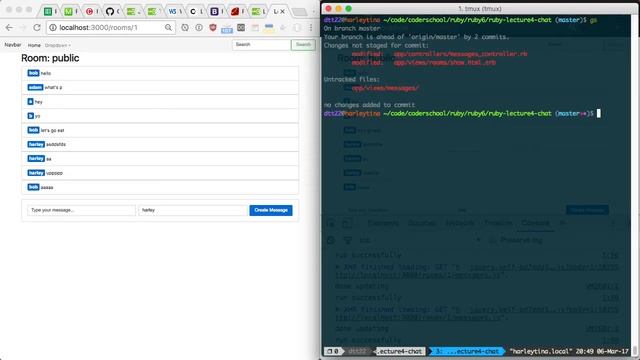The height and width of the screenshot is (360, 640).
Task: Click hostname 'harleytina.local' in tmux status
Action: (540, 351)
